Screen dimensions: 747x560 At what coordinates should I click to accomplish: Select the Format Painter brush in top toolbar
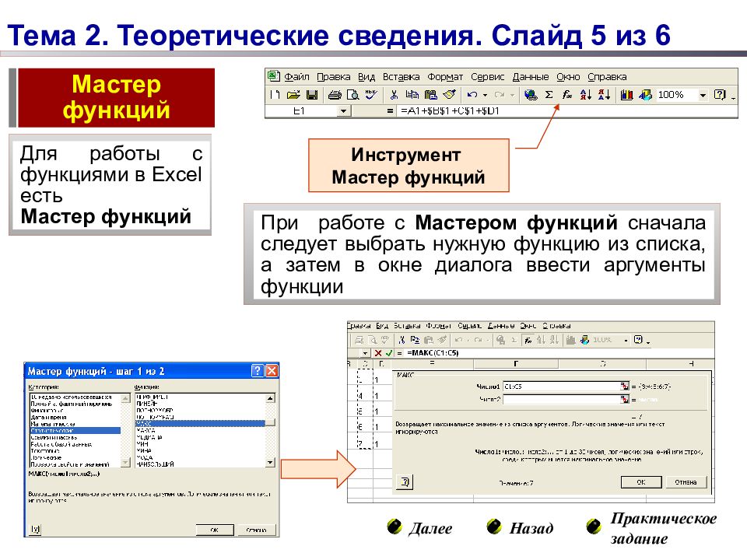pyautogui.click(x=449, y=94)
